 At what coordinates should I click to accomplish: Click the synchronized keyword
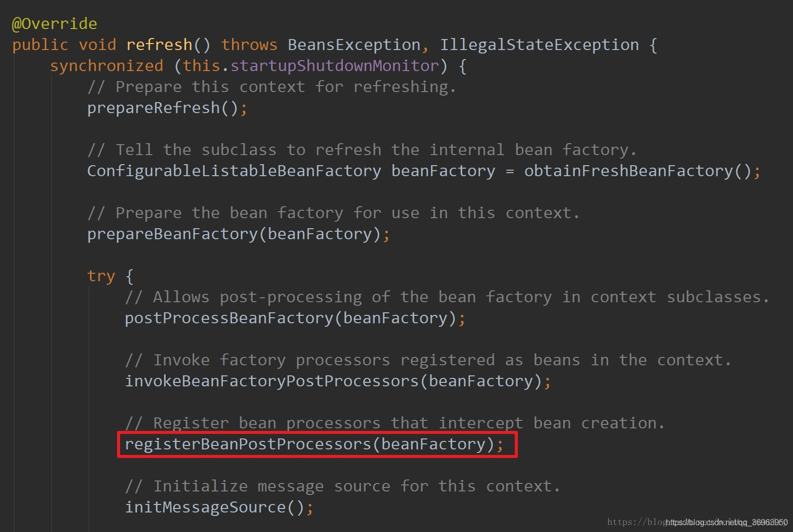click(107, 66)
